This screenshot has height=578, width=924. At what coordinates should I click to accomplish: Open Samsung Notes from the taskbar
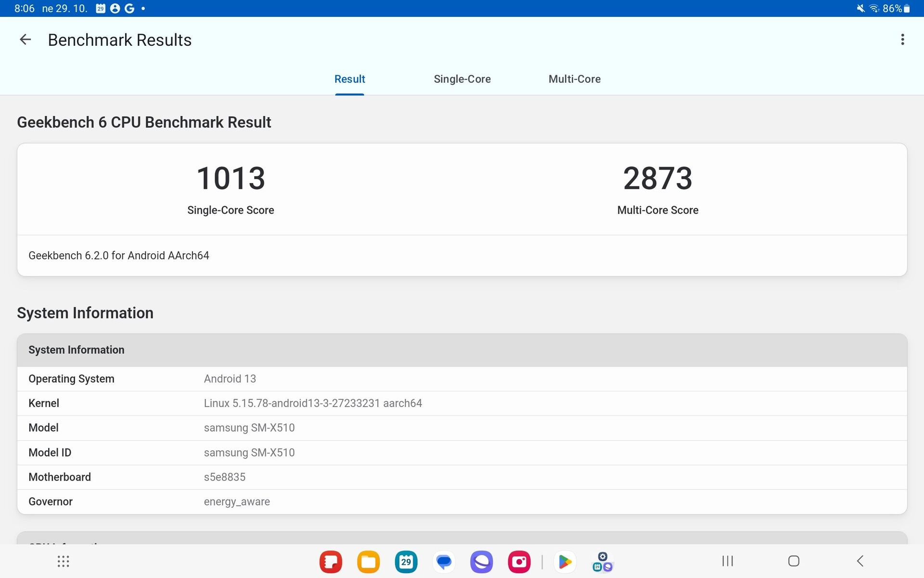[331, 562]
